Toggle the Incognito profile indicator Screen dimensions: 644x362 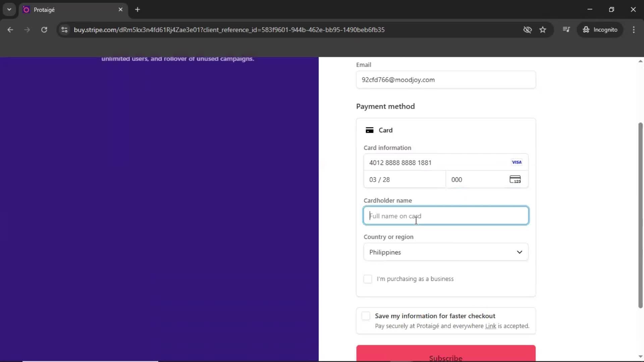pyautogui.click(x=600, y=29)
